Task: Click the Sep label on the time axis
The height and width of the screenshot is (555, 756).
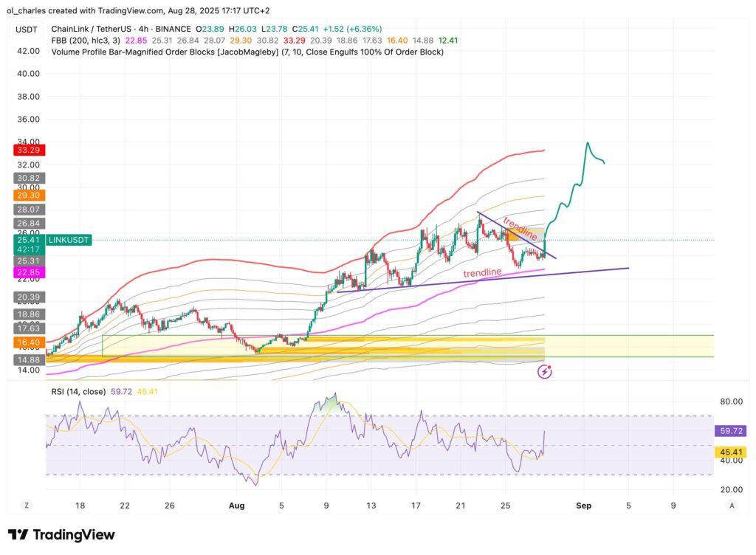Action: click(583, 506)
